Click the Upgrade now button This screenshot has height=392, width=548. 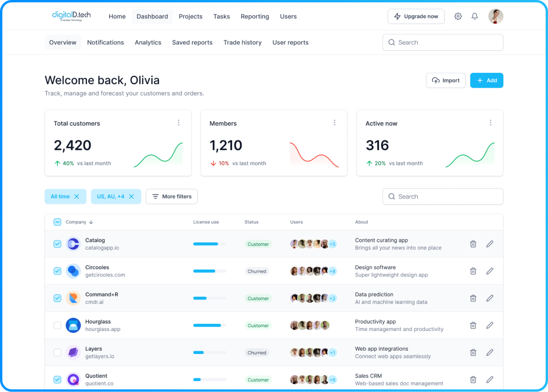pyautogui.click(x=416, y=16)
